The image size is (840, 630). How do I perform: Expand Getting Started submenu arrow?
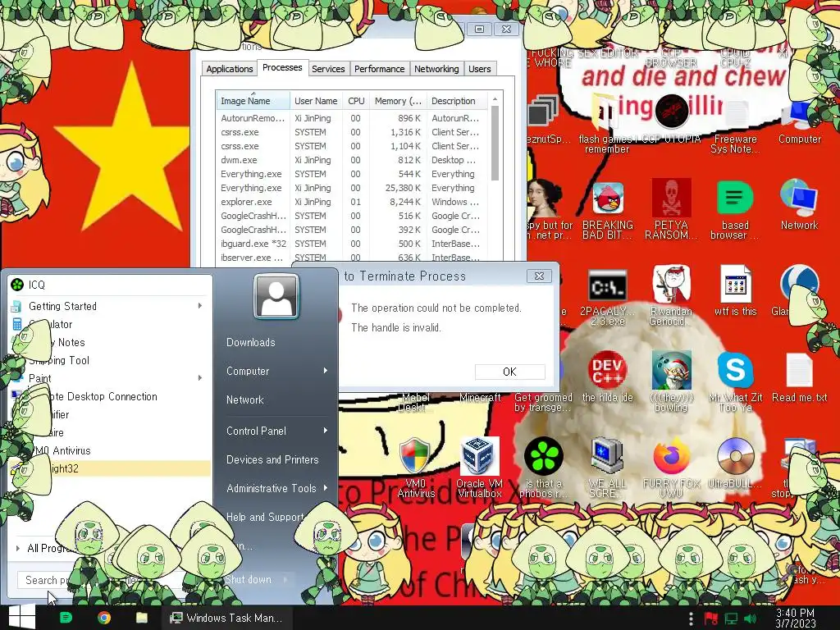(x=200, y=306)
